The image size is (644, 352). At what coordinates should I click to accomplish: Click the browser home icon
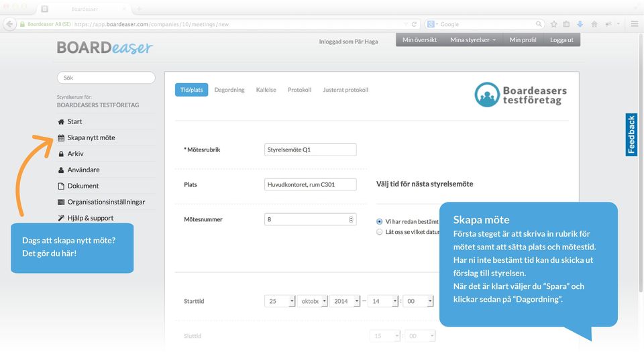pyautogui.click(x=594, y=24)
